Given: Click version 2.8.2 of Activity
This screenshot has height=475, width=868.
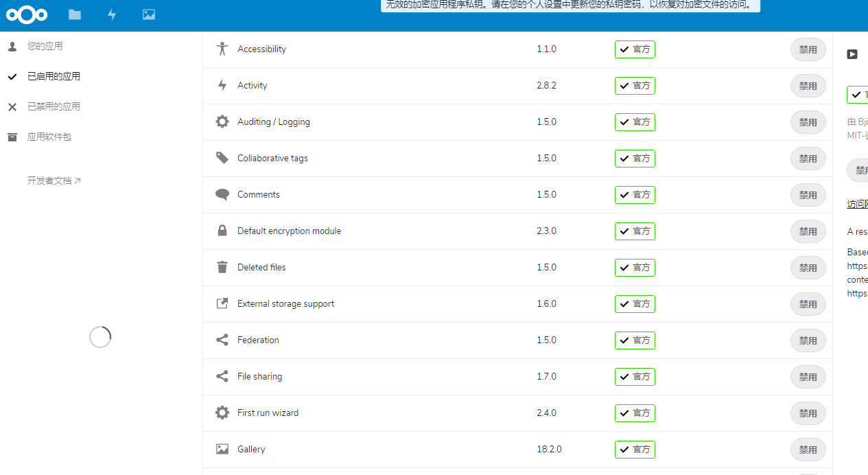Looking at the screenshot, I should tap(546, 85).
